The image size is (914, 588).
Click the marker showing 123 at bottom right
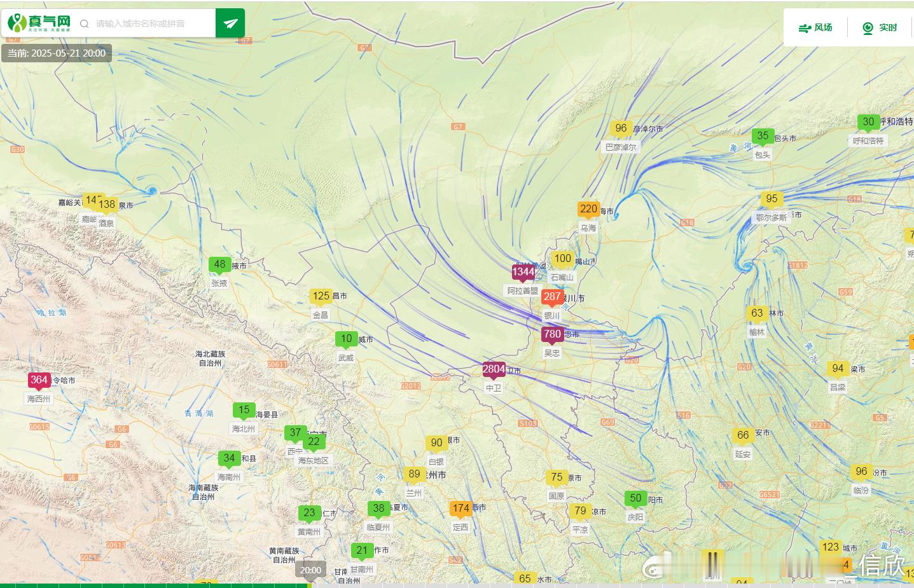[x=830, y=547]
